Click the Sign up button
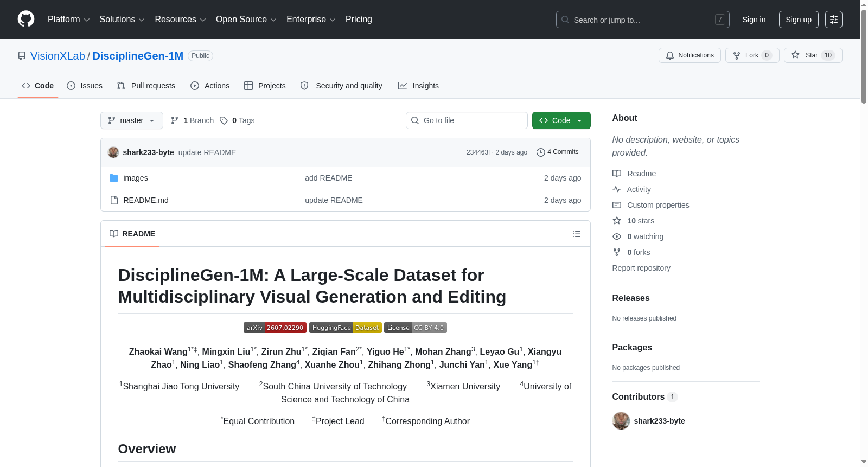 coord(799,20)
